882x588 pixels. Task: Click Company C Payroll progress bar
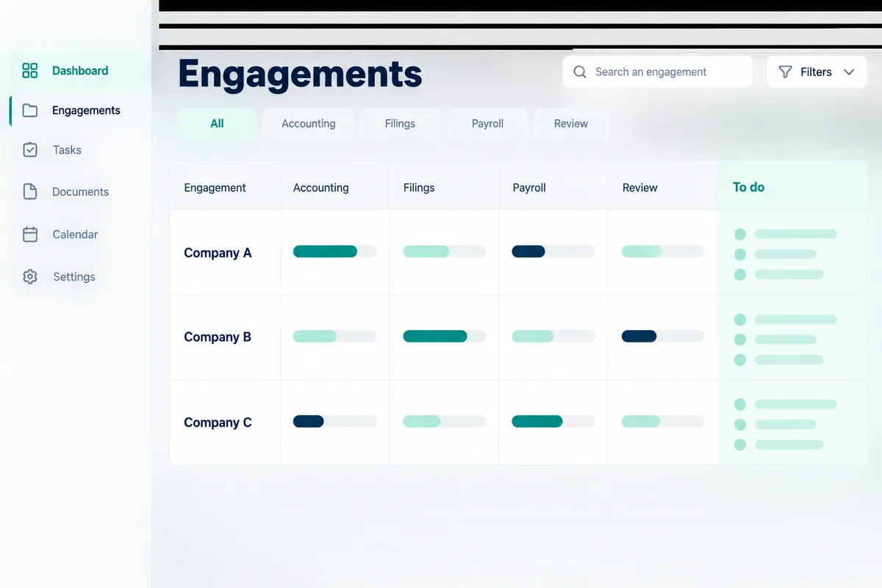(553, 421)
